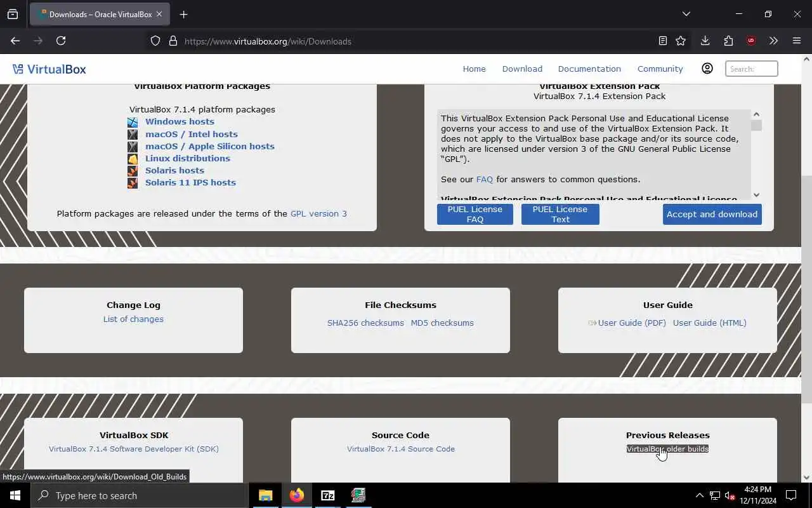Open User Guide (PDF) link
The image size is (812, 508).
[x=632, y=323]
